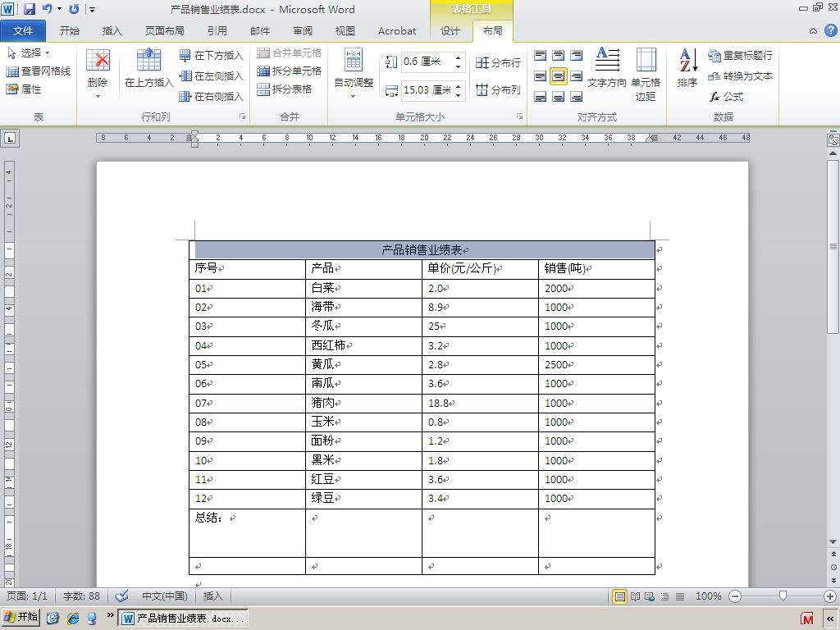The width and height of the screenshot is (840, 630).
Task: Click the Save icon in quick access toolbar
Action: click(30, 8)
